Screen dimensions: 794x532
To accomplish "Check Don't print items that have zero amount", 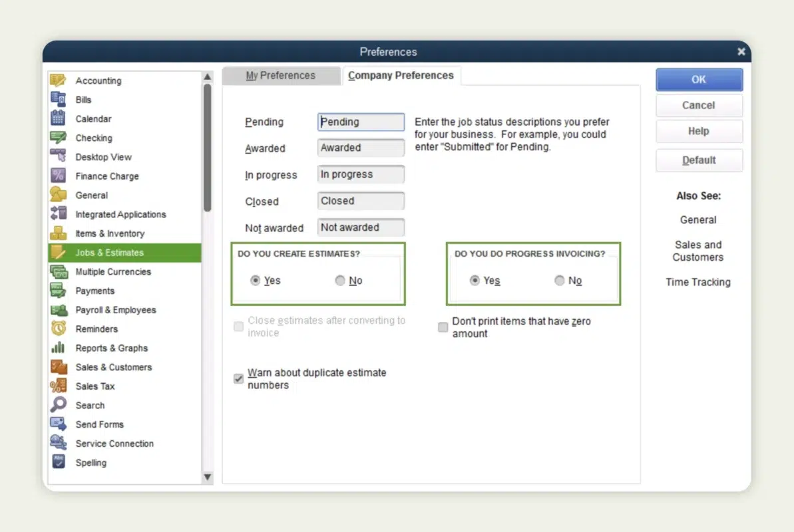I will click(443, 327).
